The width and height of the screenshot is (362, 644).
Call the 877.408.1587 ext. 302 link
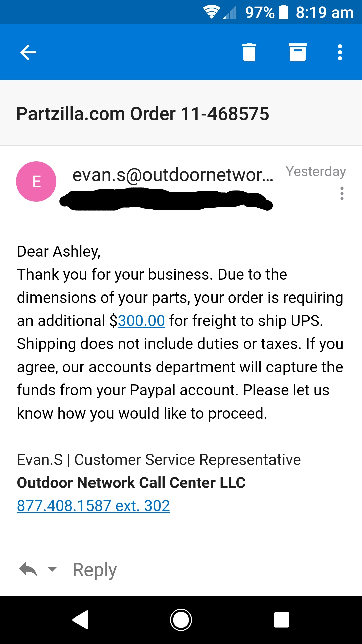point(94,506)
